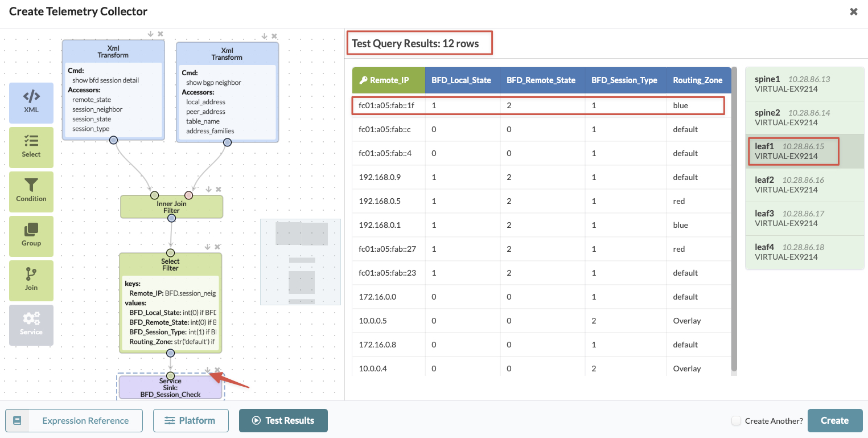Collapse the Service Sink node arrow
Viewport: 868px width, 438px height.
208,370
